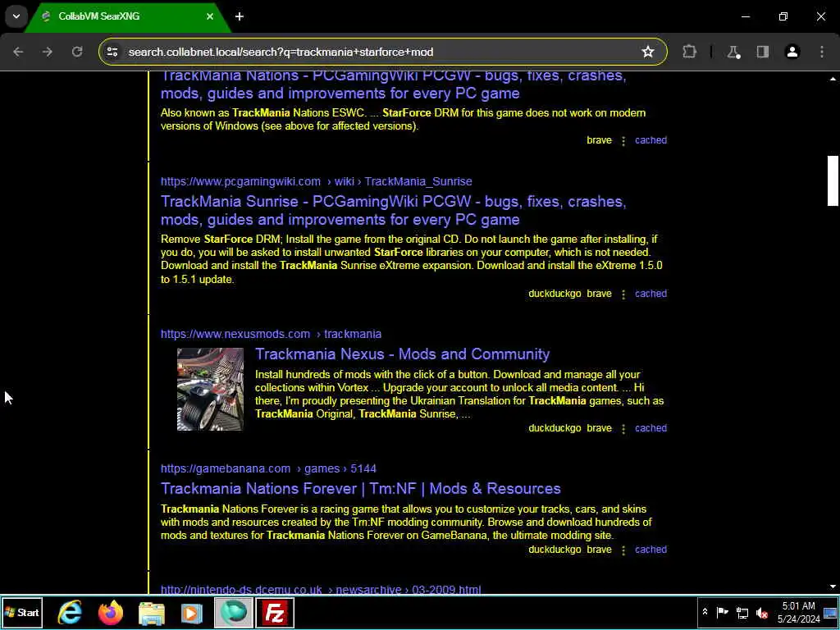Screen dimensions: 840x630
Task: Show hidden system tray icons
Action: click(705, 612)
